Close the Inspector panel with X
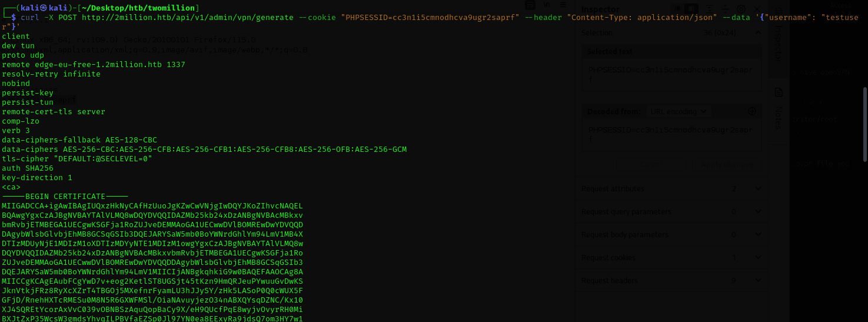 [x=756, y=9]
